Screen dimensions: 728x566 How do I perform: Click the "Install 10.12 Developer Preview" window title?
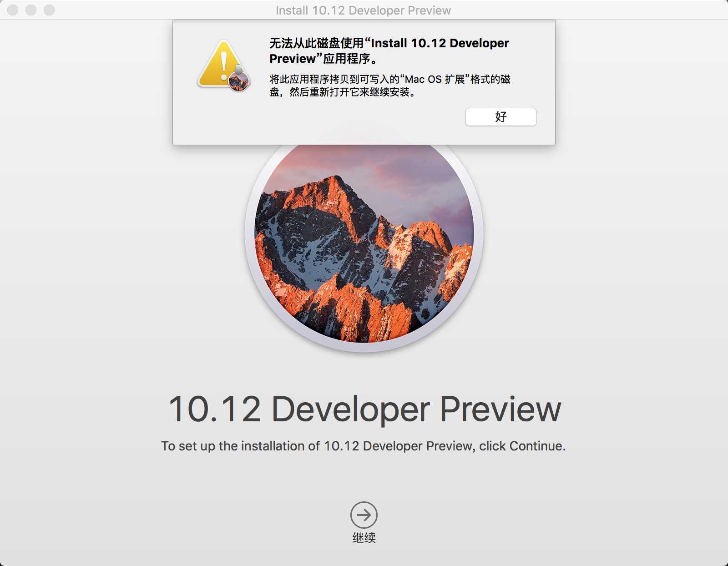(x=363, y=10)
